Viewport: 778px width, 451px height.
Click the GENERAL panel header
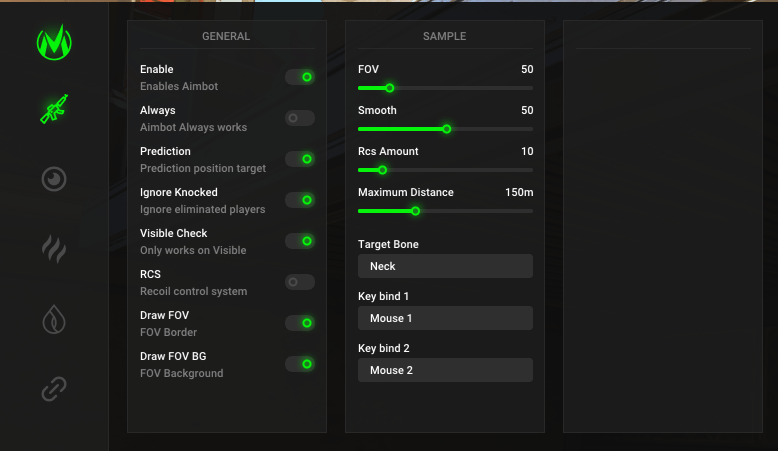point(226,37)
